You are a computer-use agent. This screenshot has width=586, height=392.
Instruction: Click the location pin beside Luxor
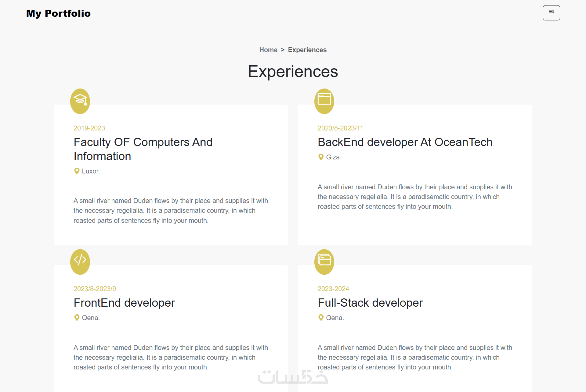(x=77, y=171)
